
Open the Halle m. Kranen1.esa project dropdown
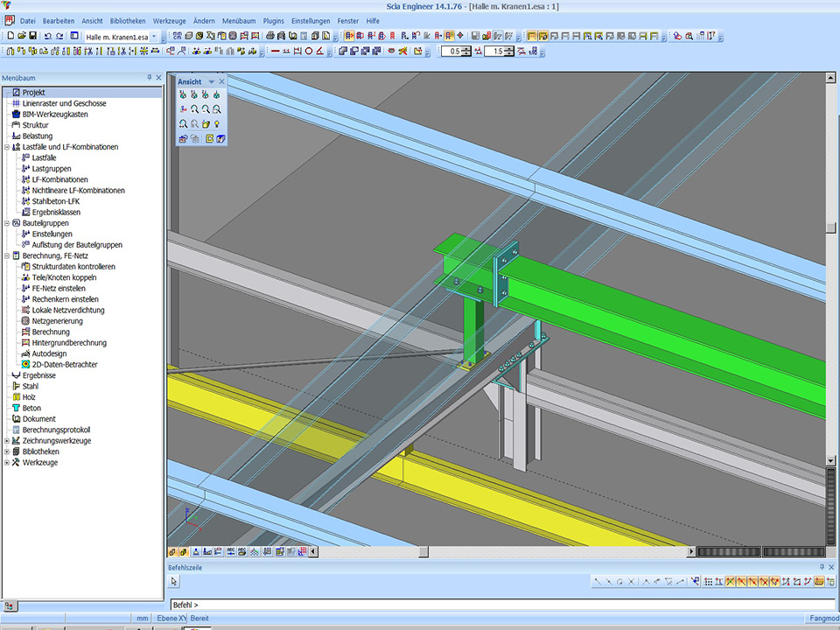154,37
